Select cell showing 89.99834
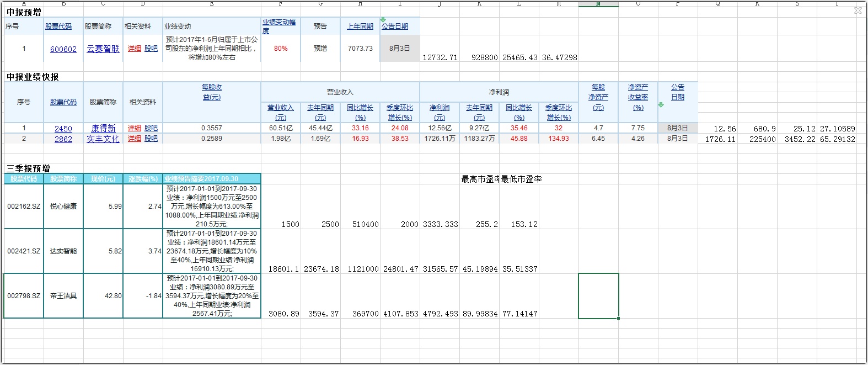 [x=479, y=296]
